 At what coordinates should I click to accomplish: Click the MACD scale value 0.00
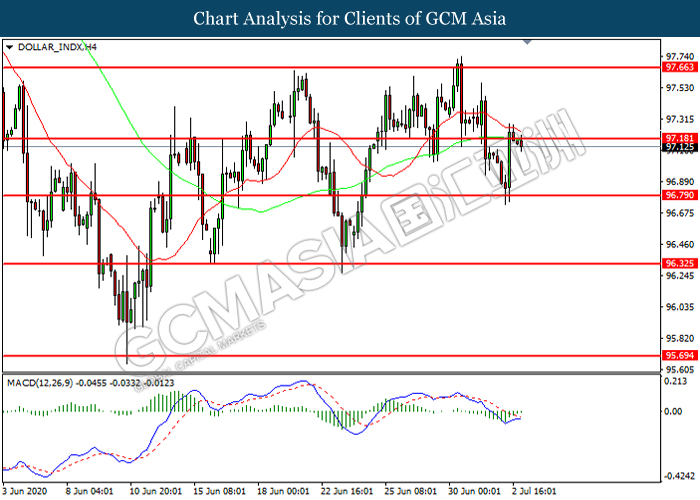[673, 412]
